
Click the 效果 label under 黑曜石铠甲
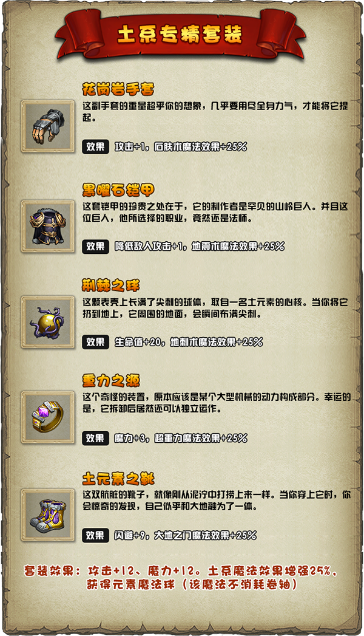(x=96, y=246)
